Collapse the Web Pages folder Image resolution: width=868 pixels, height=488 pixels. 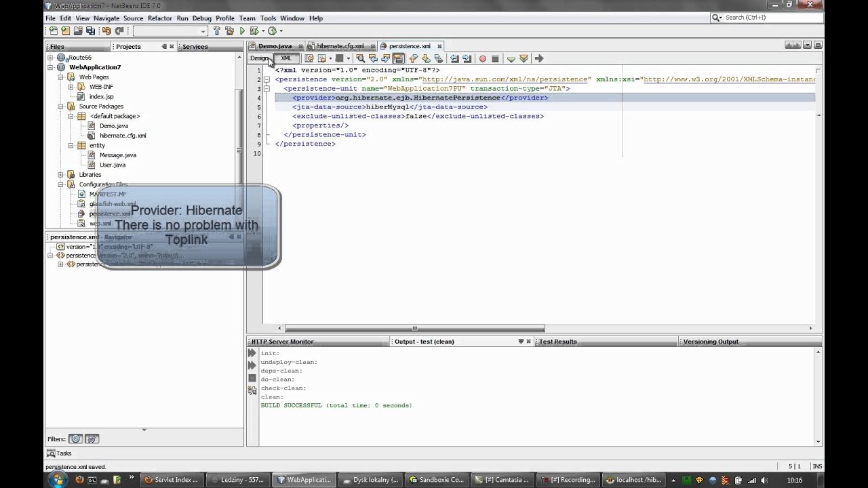[60, 77]
